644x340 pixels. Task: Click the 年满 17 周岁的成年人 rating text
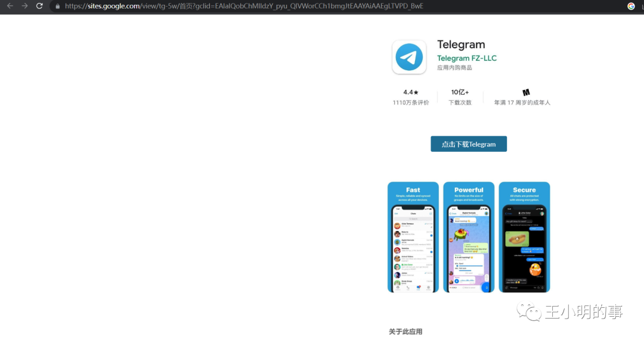coord(522,102)
